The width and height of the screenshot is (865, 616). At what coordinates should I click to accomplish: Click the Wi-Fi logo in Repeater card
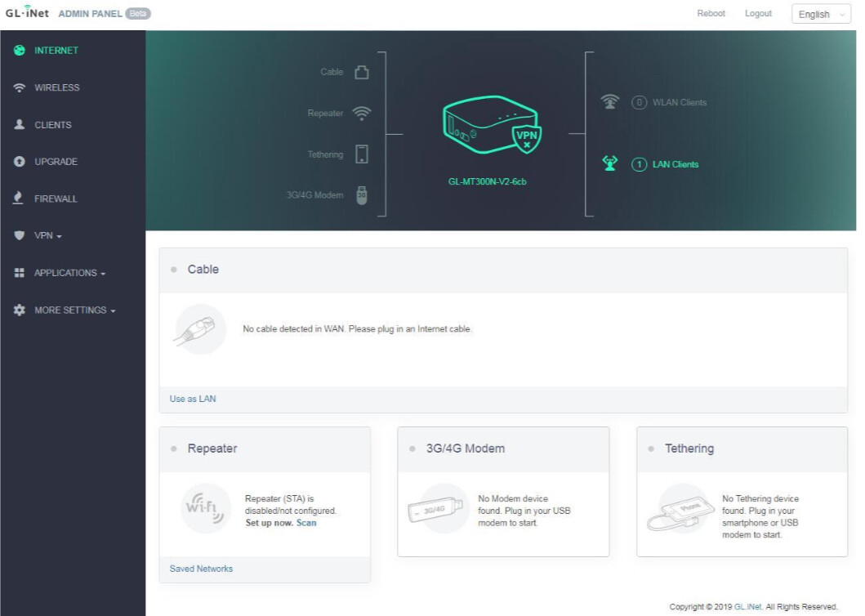point(205,508)
